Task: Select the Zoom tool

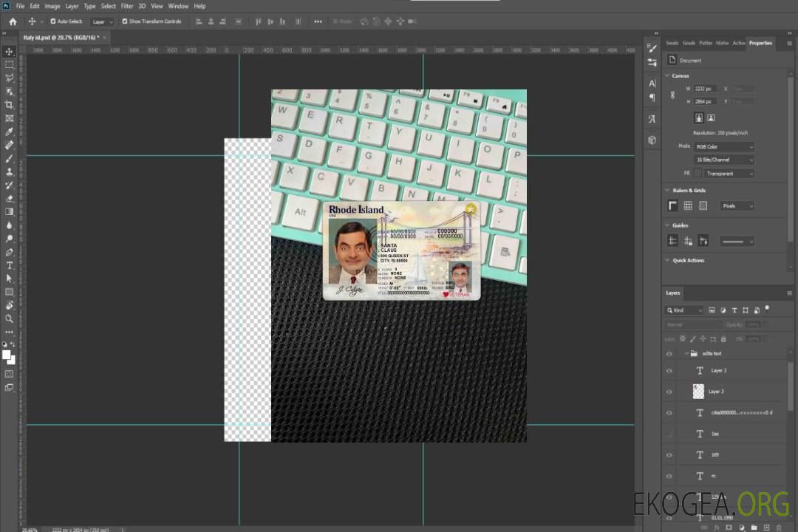Action: tap(9, 318)
